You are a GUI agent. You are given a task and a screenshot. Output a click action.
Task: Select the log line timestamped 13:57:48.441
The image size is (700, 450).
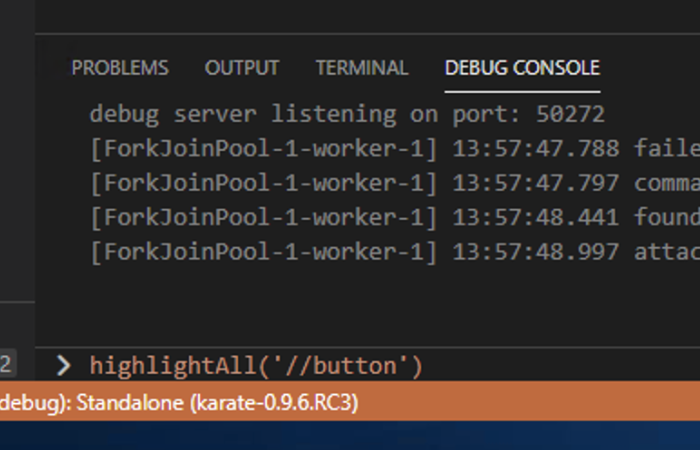pos(395,217)
